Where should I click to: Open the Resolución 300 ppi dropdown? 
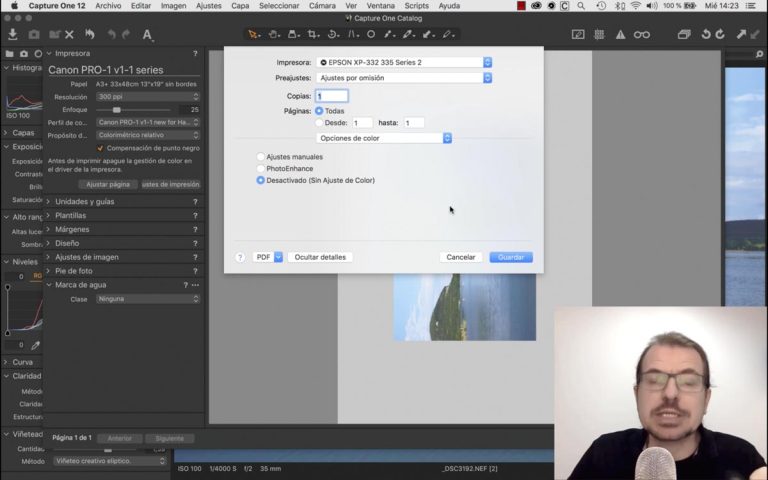pos(148,96)
